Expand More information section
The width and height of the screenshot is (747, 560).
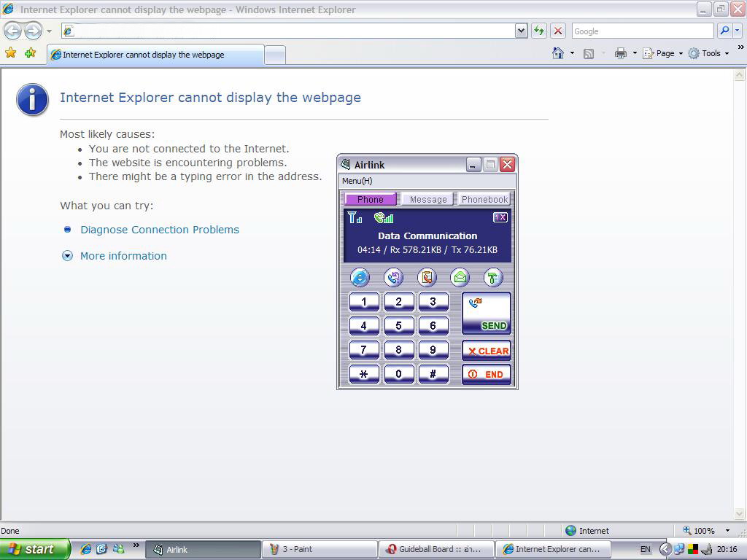[123, 256]
